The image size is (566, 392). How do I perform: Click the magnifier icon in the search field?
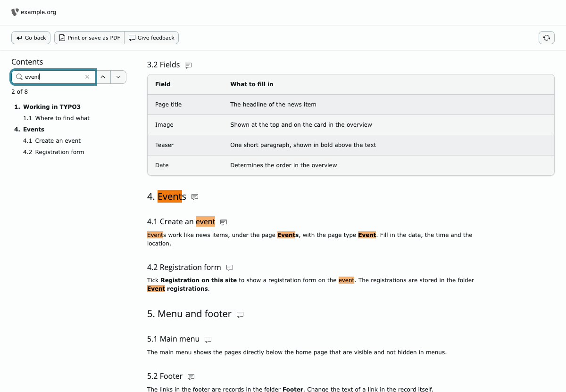[x=19, y=77]
